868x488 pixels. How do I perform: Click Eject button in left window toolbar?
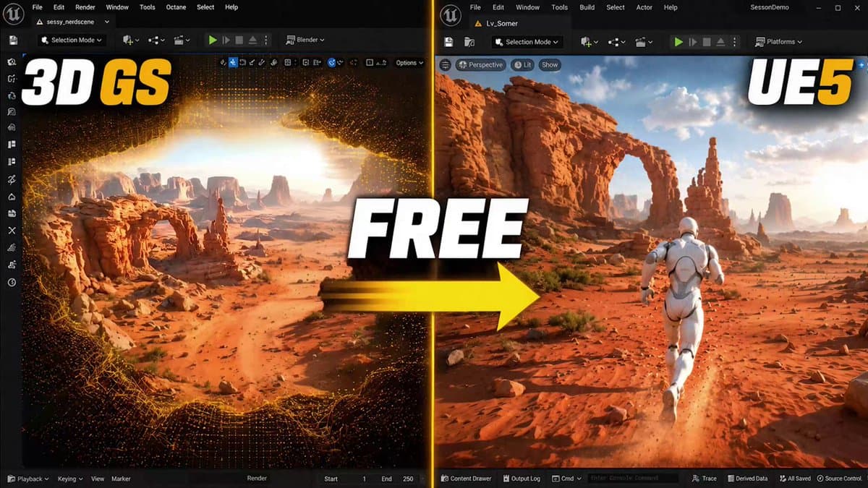[252, 40]
